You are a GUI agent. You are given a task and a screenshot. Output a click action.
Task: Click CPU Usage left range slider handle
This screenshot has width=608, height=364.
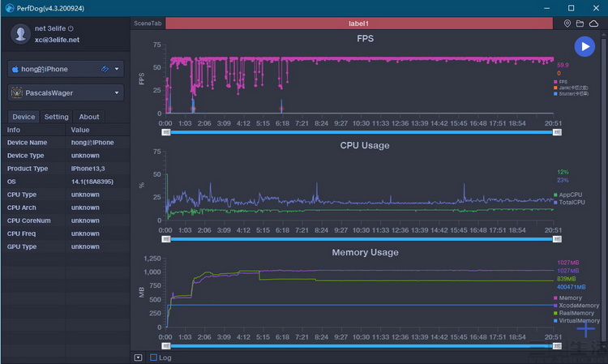166,239
